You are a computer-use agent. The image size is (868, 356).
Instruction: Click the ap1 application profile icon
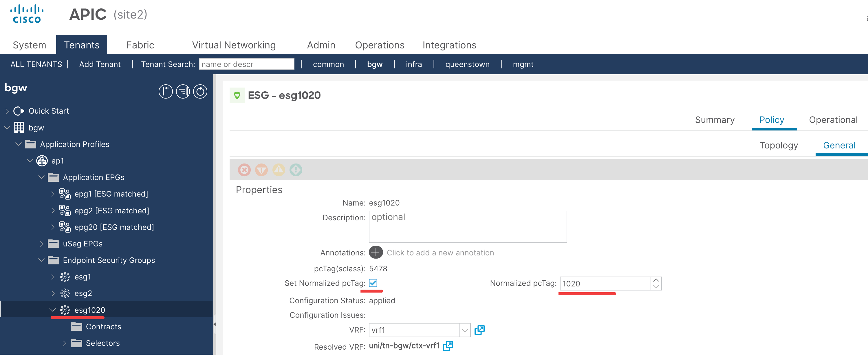pos(42,161)
